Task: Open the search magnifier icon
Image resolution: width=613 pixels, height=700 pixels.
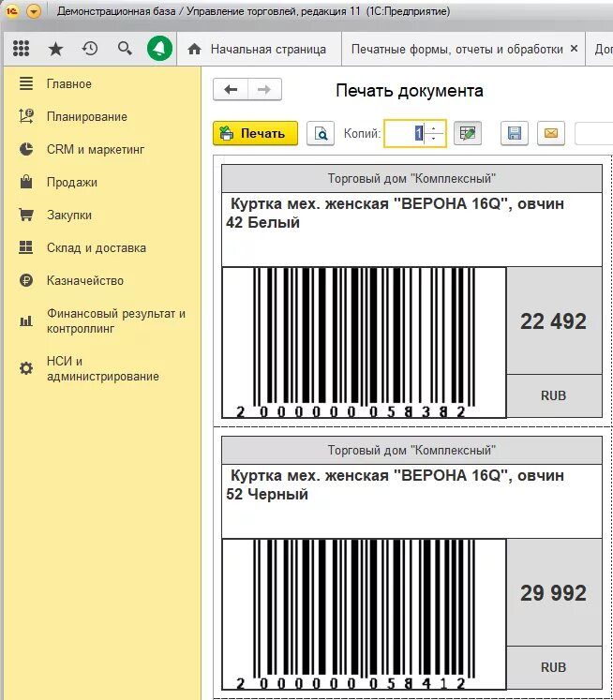Action: click(x=125, y=48)
